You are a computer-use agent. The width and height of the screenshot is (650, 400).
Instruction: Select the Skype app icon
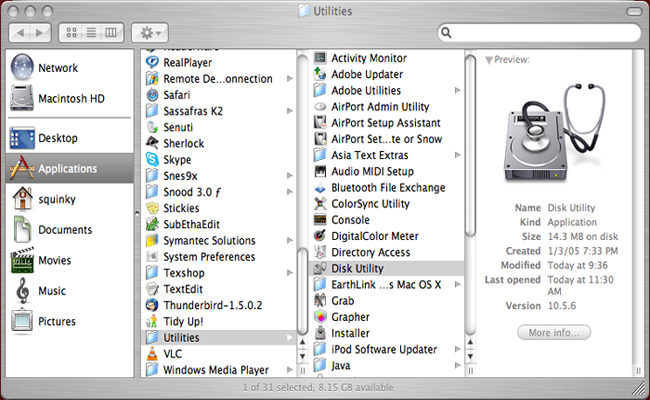[152, 159]
